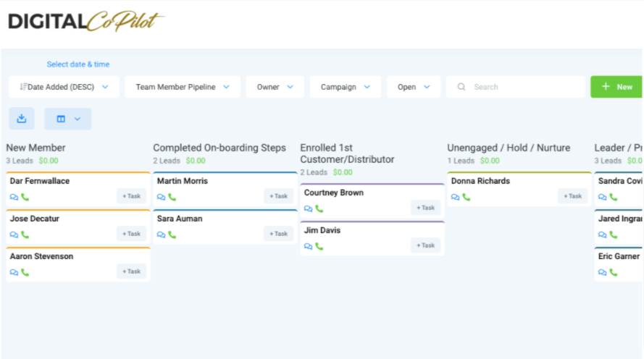This screenshot has height=359, width=644.
Task: Open the Eric Garner lead name
Action: pos(619,256)
